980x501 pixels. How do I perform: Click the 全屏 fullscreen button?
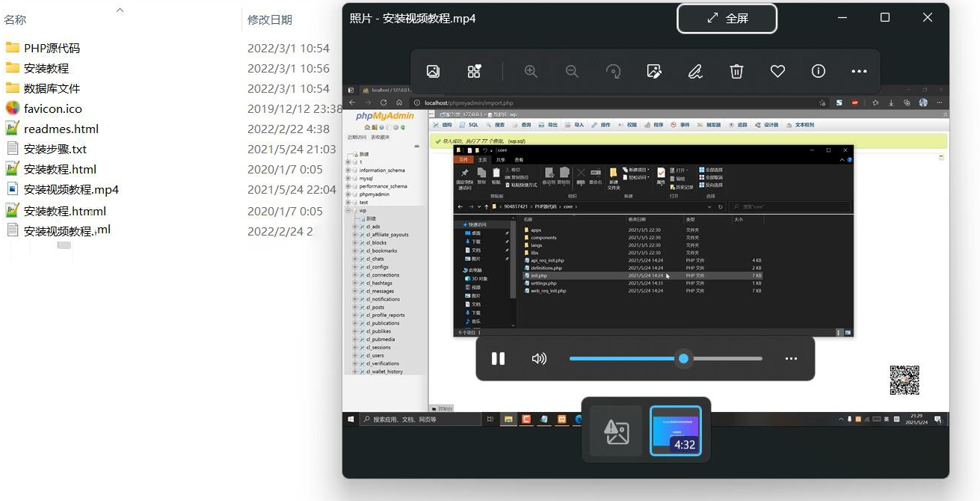point(727,19)
